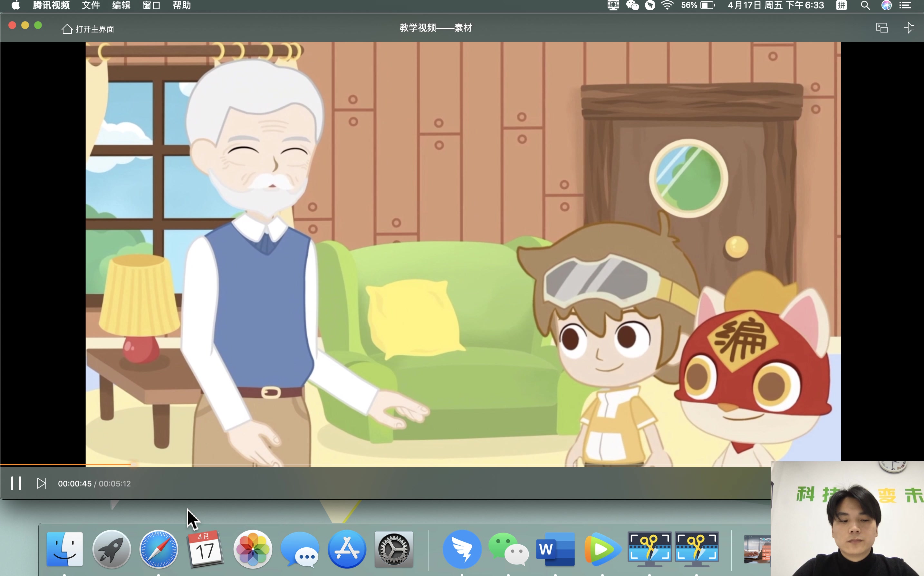Launch Tencent Video from the Dock

[602, 550]
